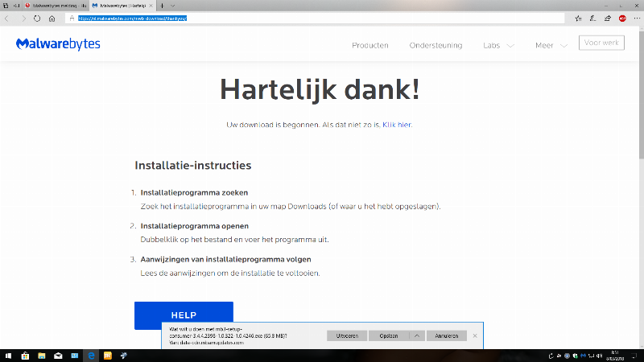Click the Edge icon on the taskbar
The image size is (644, 362).
pyautogui.click(x=91, y=356)
